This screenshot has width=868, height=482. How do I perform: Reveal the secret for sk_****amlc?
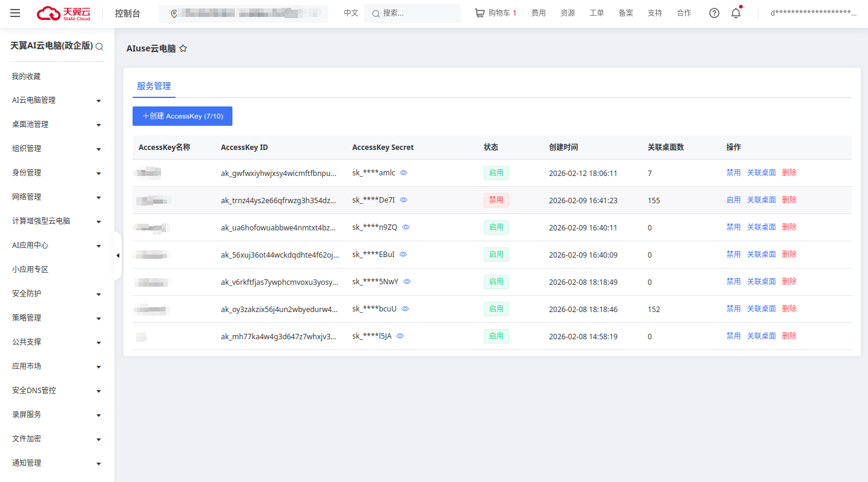pyautogui.click(x=404, y=173)
